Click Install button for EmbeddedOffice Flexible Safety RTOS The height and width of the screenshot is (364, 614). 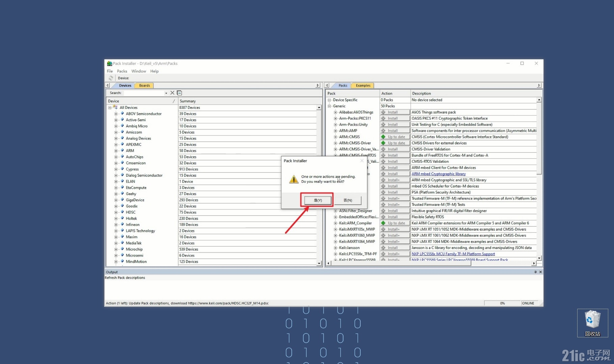[395, 217]
